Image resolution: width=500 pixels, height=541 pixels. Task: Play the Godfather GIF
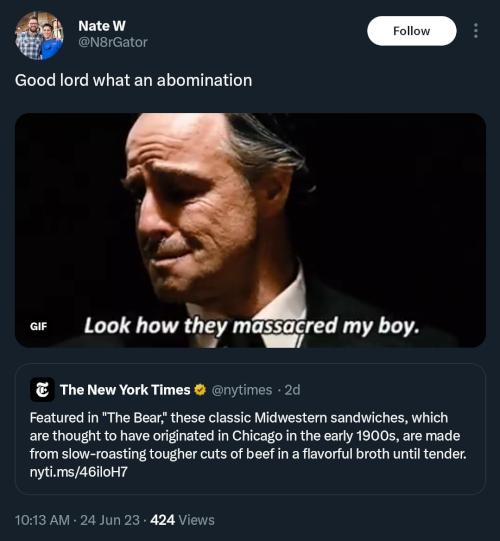tap(250, 230)
